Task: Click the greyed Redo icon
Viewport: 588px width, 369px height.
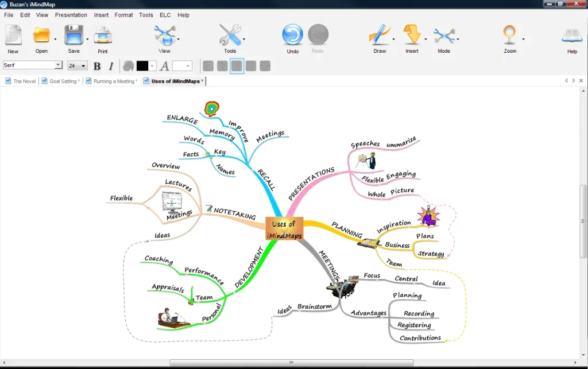Action: coord(318,34)
